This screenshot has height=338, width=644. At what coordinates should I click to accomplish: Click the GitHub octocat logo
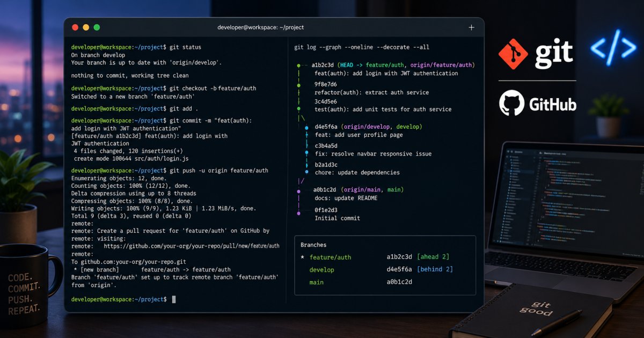(x=511, y=103)
